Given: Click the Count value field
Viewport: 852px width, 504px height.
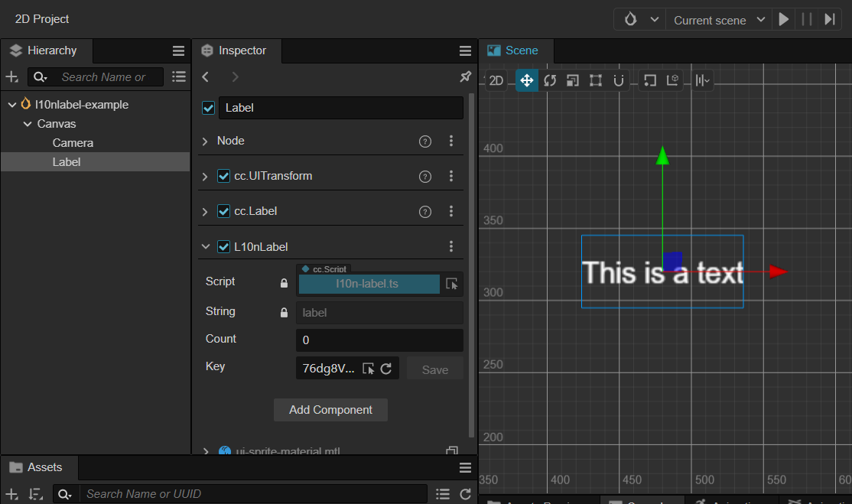Looking at the screenshot, I should click(x=379, y=340).
